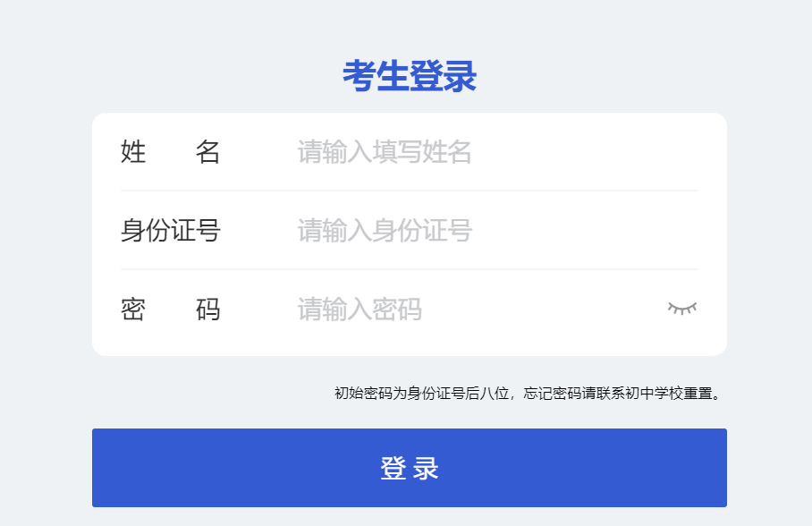Click the 录 character on login button
Screen dimensions: 812x526
point(426,469)
